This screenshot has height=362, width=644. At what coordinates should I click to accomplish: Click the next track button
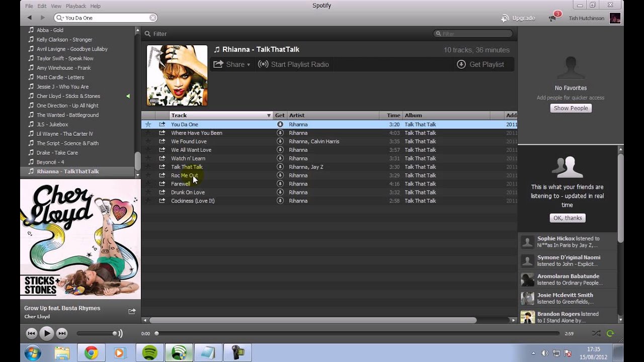click(x=61, y=333)
